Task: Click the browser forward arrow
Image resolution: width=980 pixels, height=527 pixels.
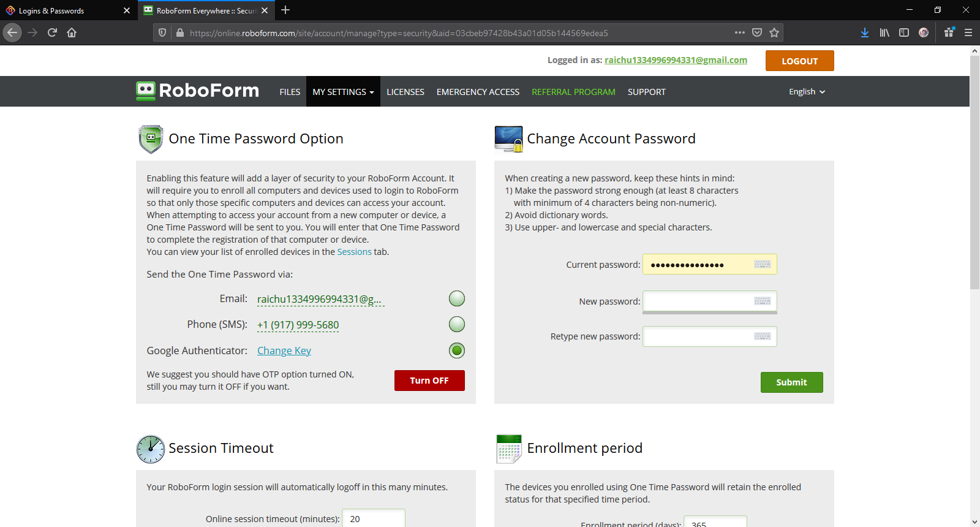Action: pos(33,32)
